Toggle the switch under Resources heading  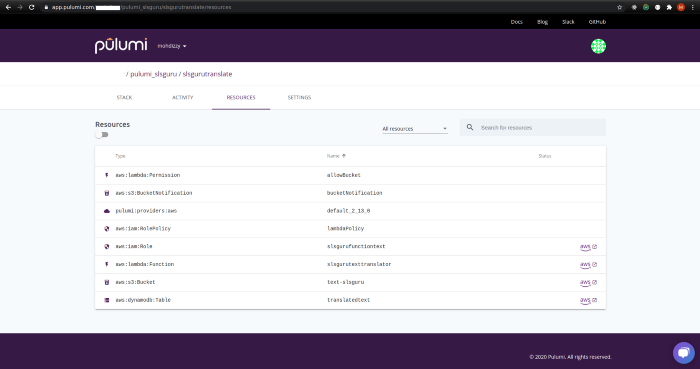tap(102, 134)
